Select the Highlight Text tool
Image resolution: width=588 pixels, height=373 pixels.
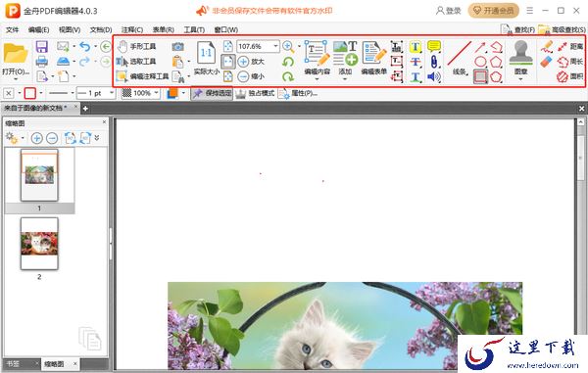[416, 47]
